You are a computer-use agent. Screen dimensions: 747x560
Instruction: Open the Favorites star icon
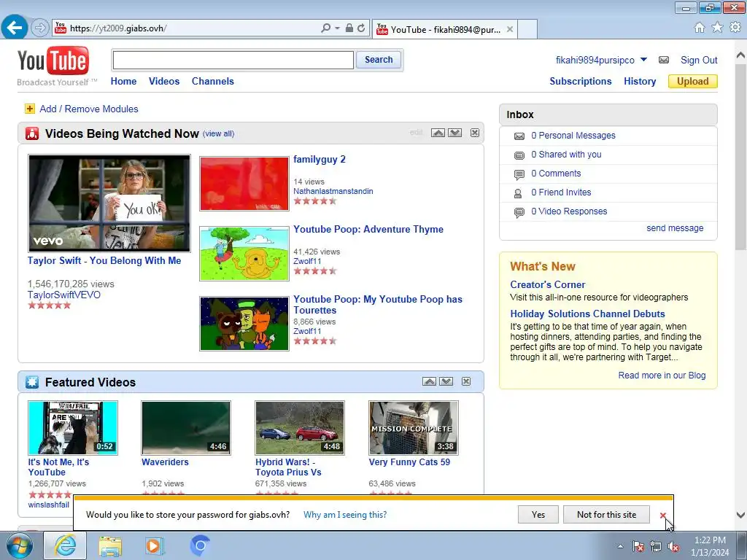(x=717, y=28)
